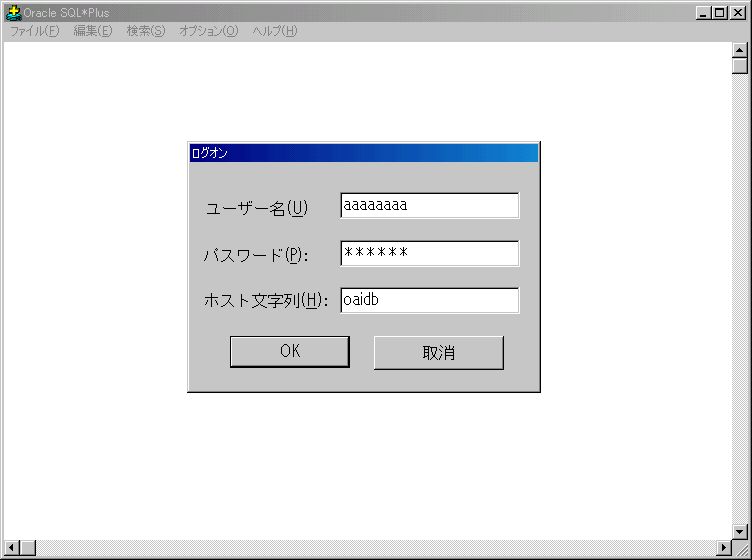Open the ファイル(F) menu

click(35, 31)
